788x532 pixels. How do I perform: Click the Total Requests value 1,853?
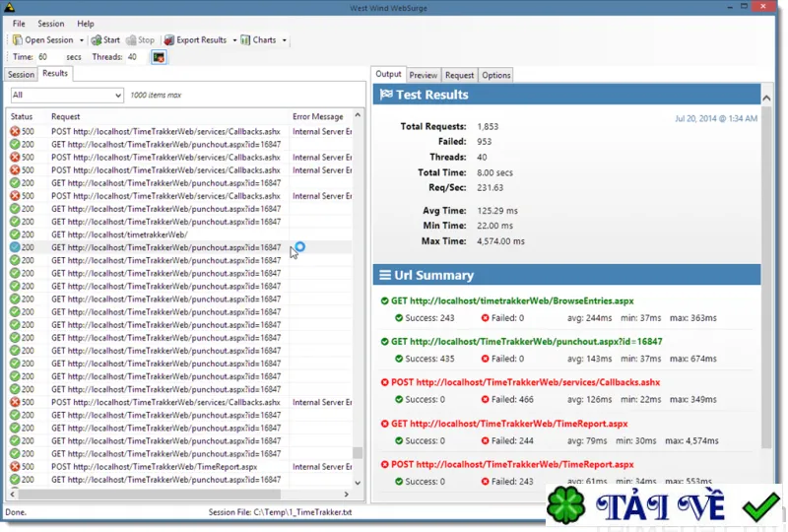point(488,127)
